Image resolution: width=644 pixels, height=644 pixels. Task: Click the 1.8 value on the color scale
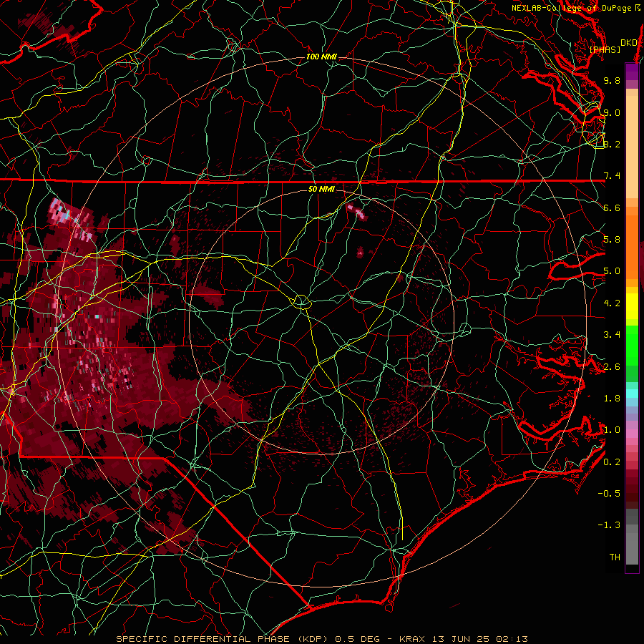point(612,399)
